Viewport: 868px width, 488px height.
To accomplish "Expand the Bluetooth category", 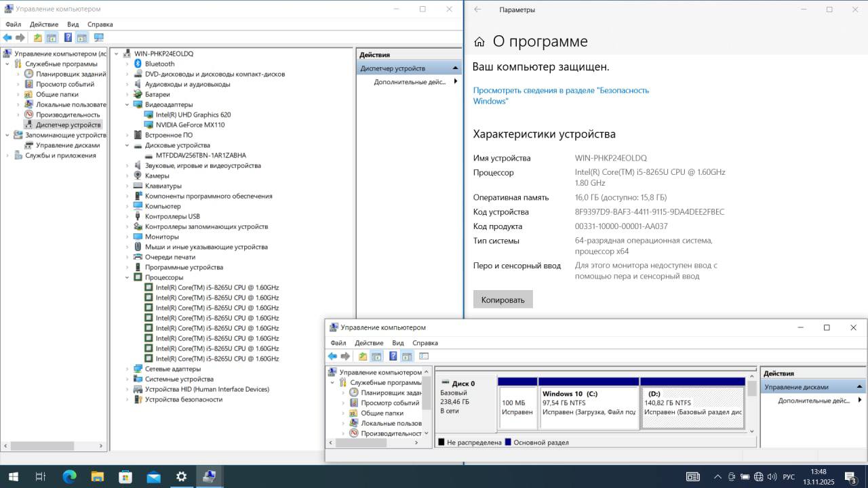I will [x=127, y=64].
